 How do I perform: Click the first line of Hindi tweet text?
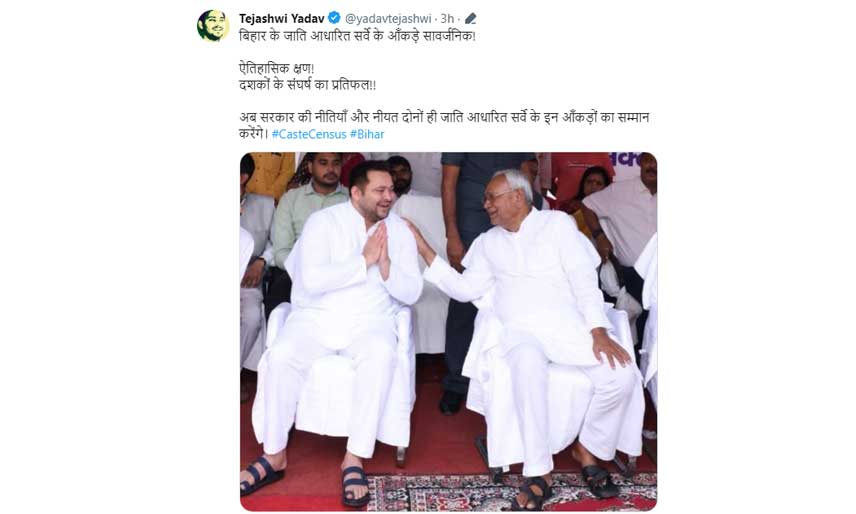pos(358,36)
